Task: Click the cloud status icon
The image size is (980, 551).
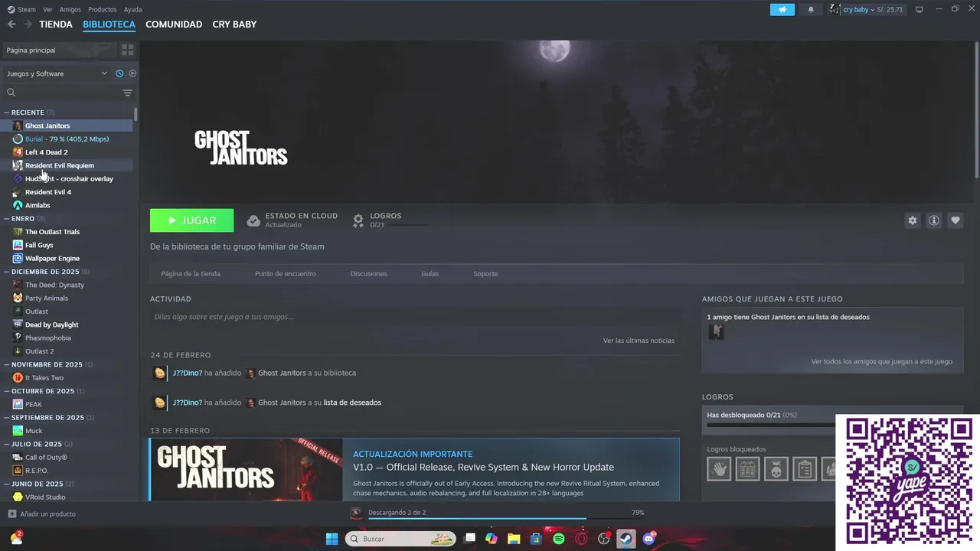Action: (253, 220)
